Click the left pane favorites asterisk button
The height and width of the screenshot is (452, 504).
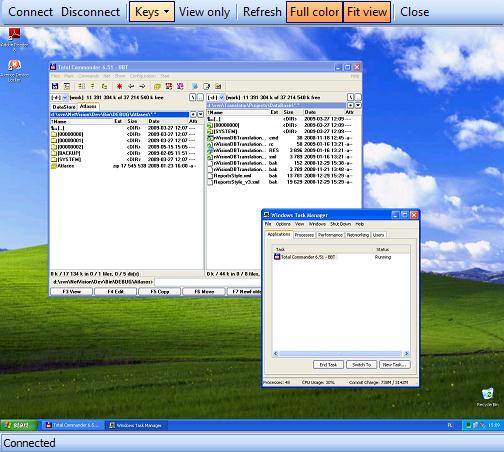(x=193, y=114)
